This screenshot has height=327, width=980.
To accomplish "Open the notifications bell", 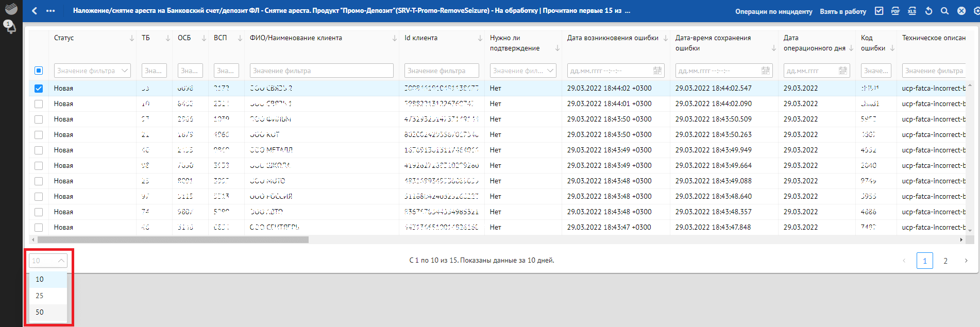I will coord(10,27).
